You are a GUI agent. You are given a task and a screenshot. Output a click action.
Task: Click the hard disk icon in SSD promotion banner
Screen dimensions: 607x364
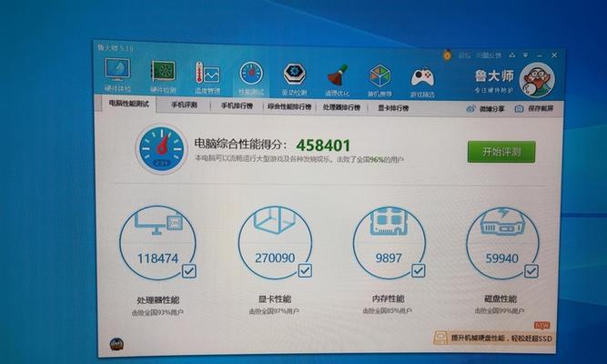click(441, 338)
